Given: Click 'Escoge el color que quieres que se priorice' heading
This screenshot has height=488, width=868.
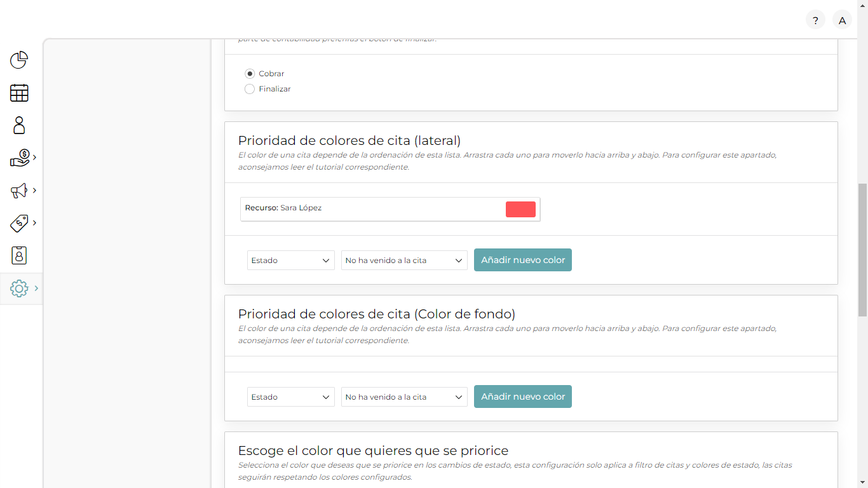Looking at the screenshot, I should pyautogui.click(x=373, y=451).
